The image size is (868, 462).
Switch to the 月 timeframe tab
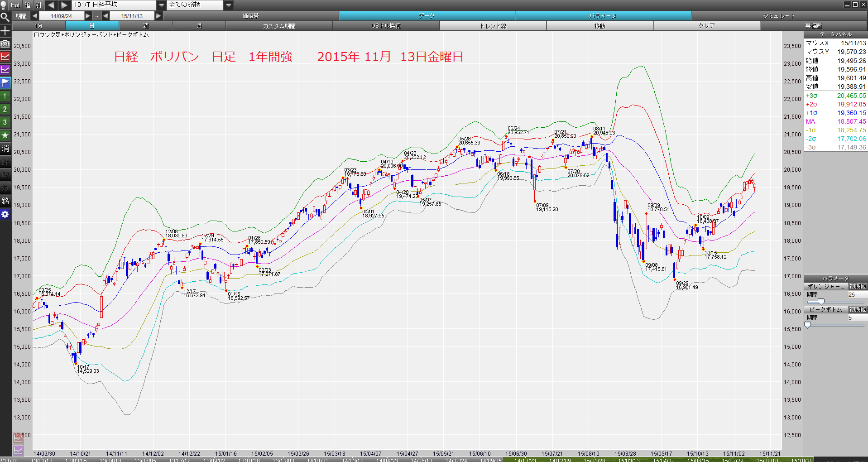(x=199, y=26)
